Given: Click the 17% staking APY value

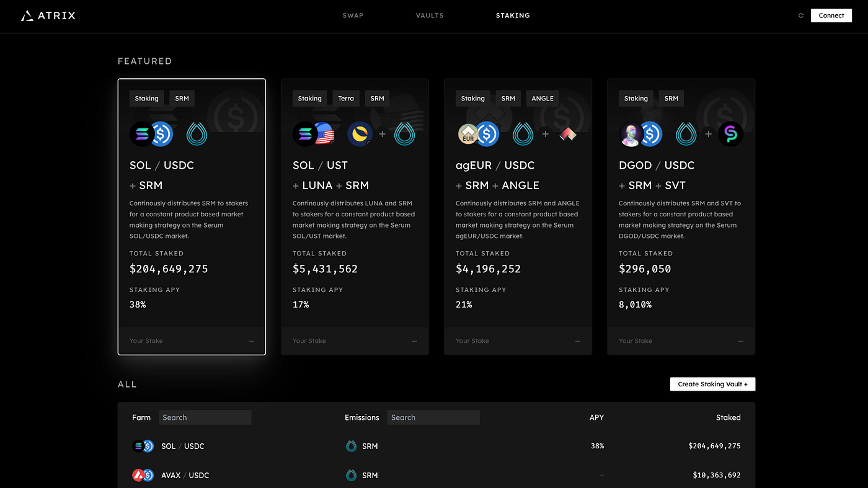Looking at the screenshot, I should coord(301,304).
